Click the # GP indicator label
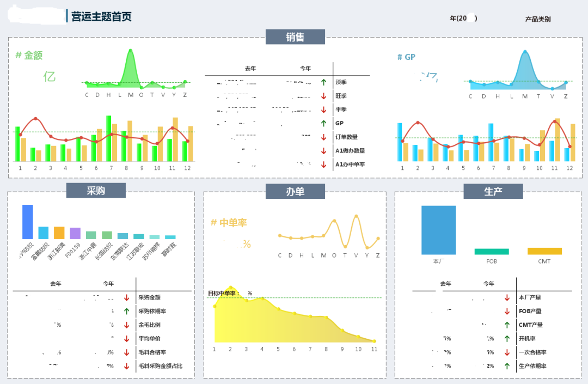Viewport: 588px width, 384px height. pos(406,57)
